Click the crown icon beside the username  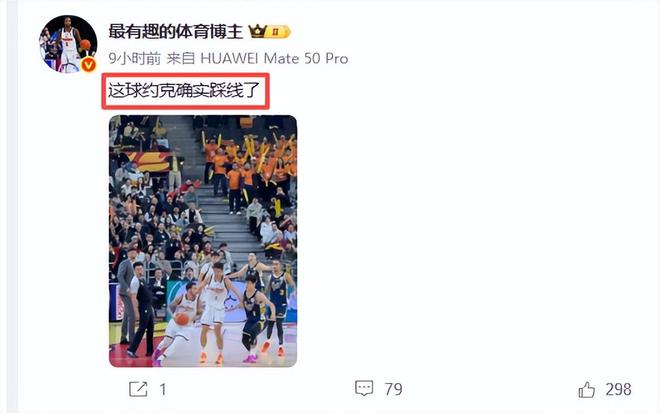click(257, 31)
